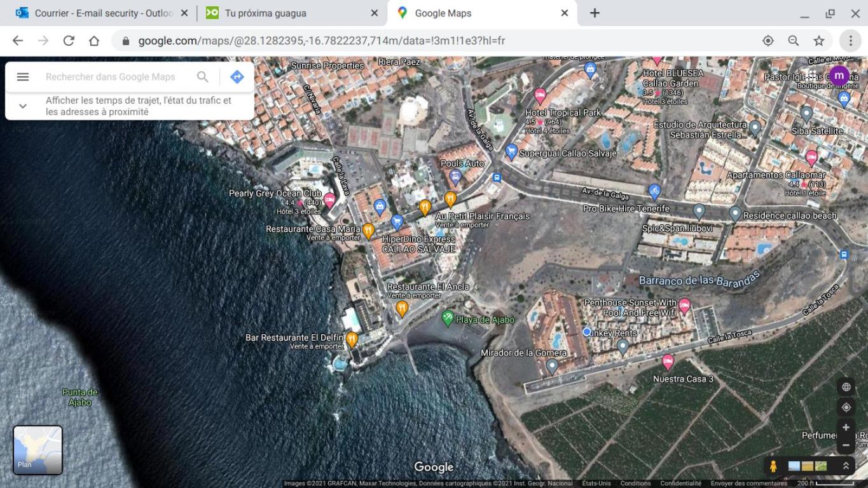Expand imagery strip with double chevron
The width and height of the screenshot is (868, 488).
coord(846,466)
